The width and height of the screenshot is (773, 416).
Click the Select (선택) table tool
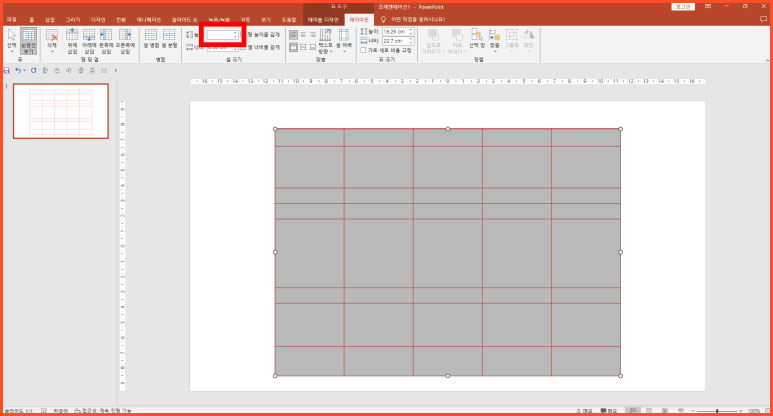[x=12, y=40]
